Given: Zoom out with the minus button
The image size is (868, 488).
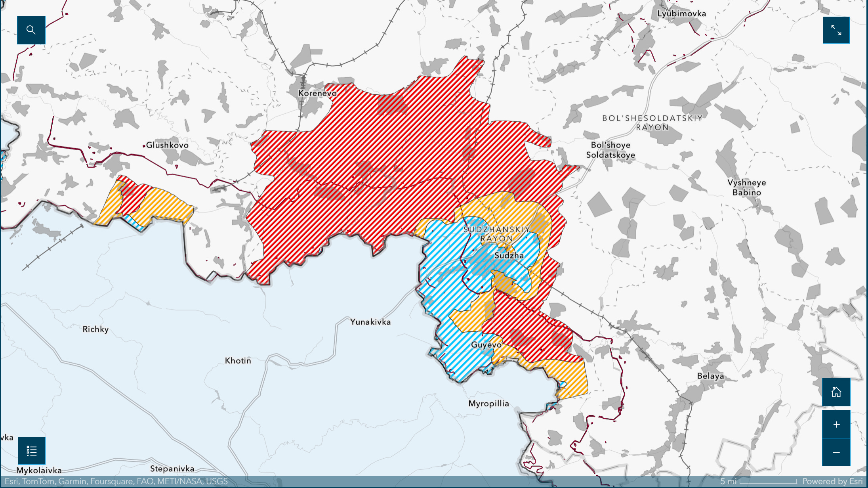Looking at the screenshot, I should pyautogui.click(x=836, y=452).
